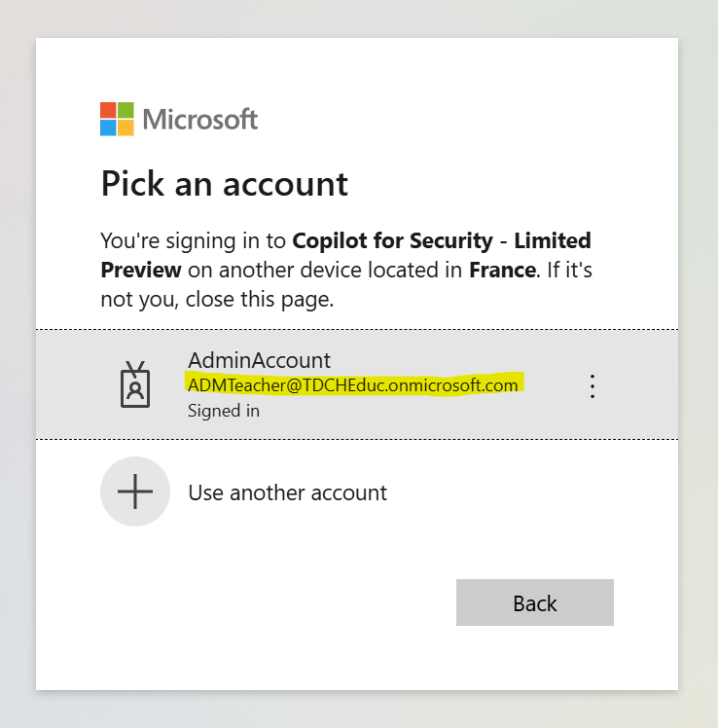Viewport: 718px width, 728px height.
Task: Select Use another account label
Action: coord(287,492)
